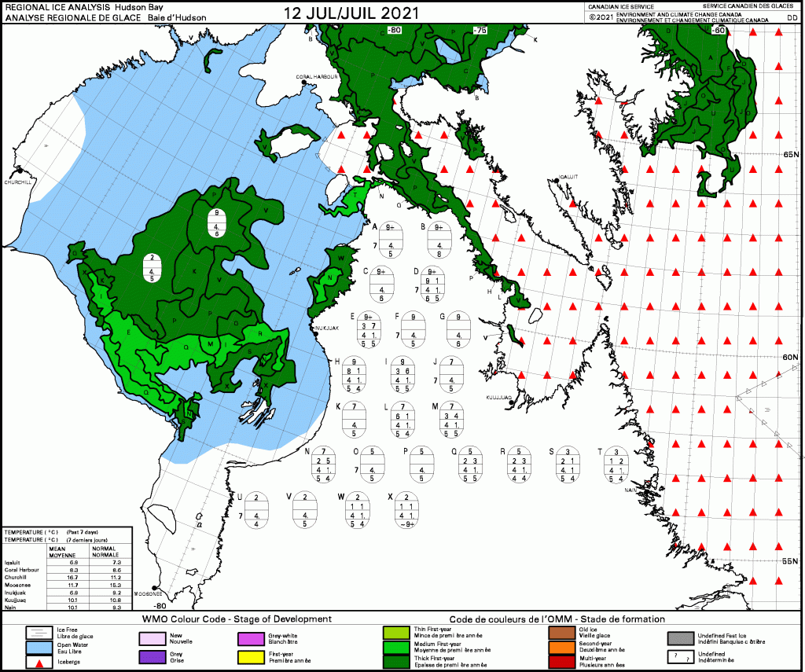805x672 pixels.
Task: Click the Inukjuak station marker dot
Action: pyautogui.click(x=316, y=332)
